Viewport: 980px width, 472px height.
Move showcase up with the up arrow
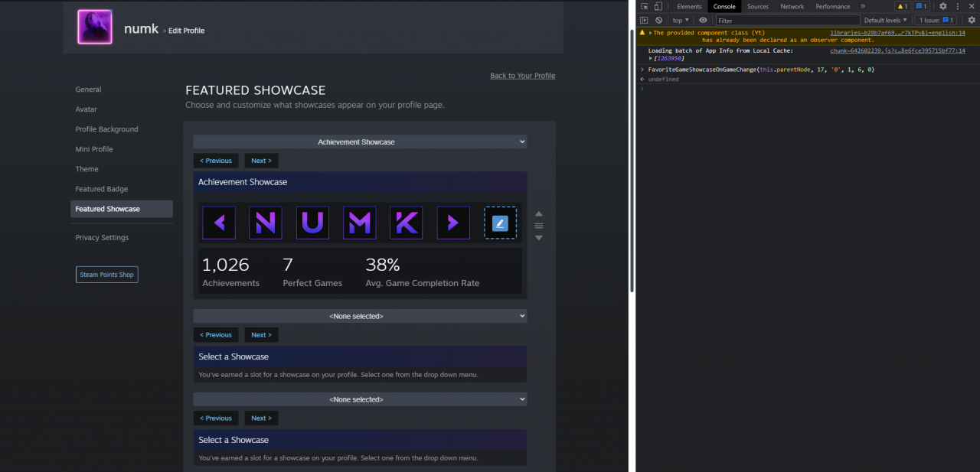539,213
